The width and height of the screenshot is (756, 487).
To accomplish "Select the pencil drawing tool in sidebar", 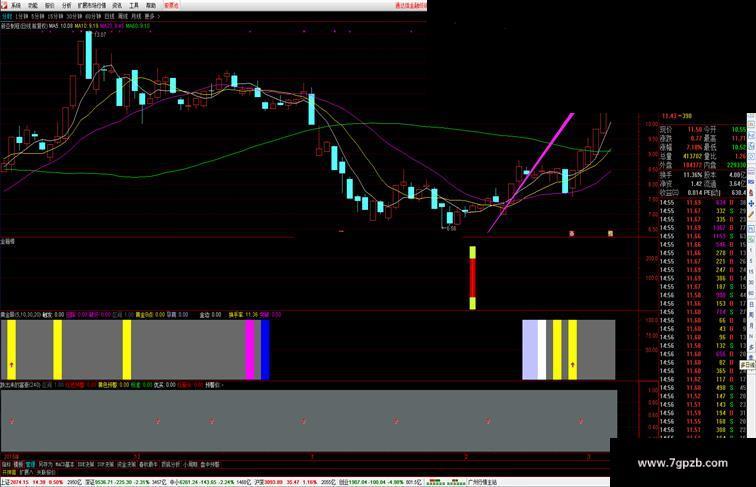I will tap(751, 214).
